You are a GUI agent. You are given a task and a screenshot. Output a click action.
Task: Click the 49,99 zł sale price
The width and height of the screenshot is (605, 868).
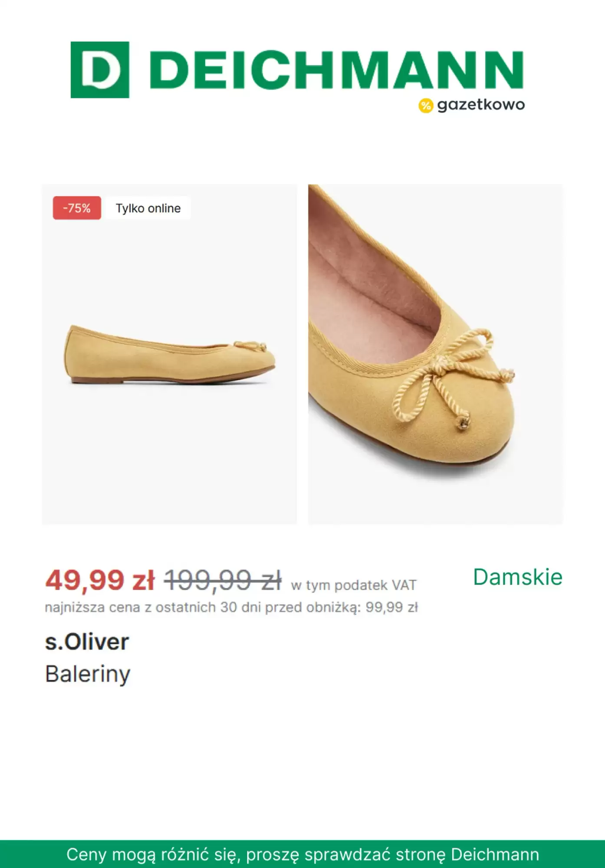click(x=100, y=580)
